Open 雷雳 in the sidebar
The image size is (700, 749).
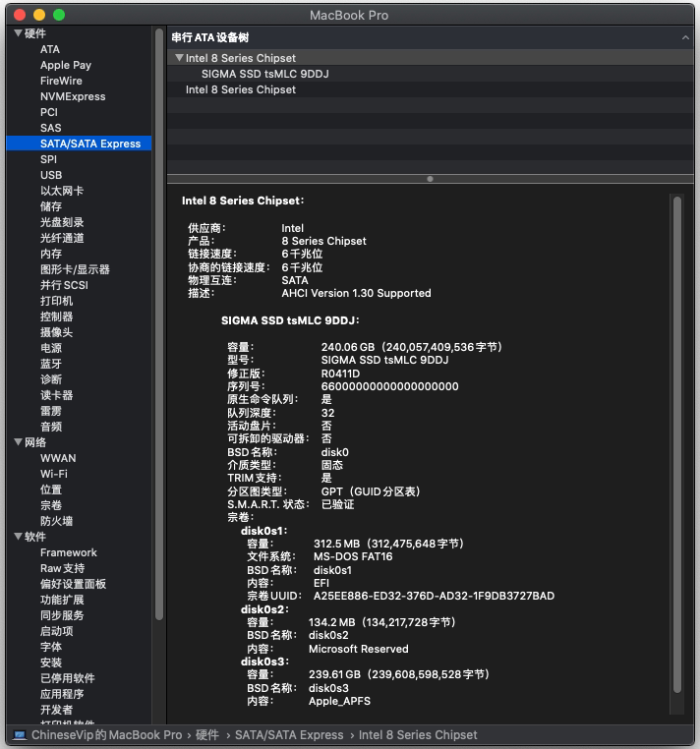click(51, 411)
